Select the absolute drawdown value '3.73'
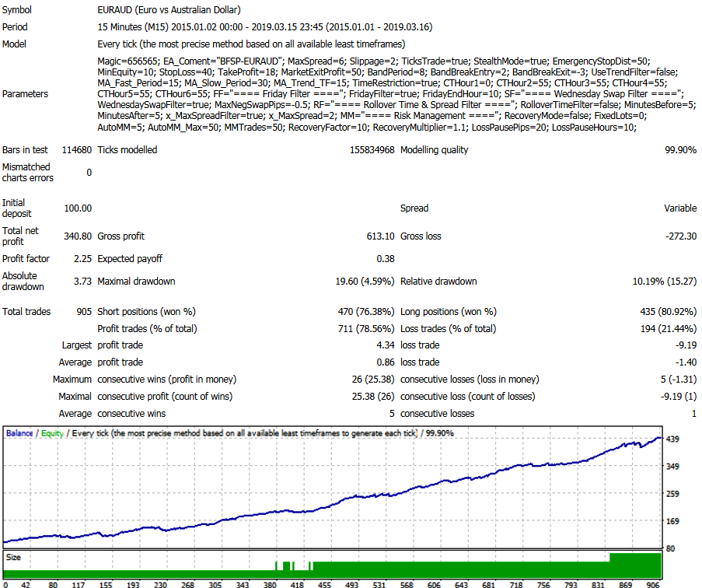 coord(83,282)
